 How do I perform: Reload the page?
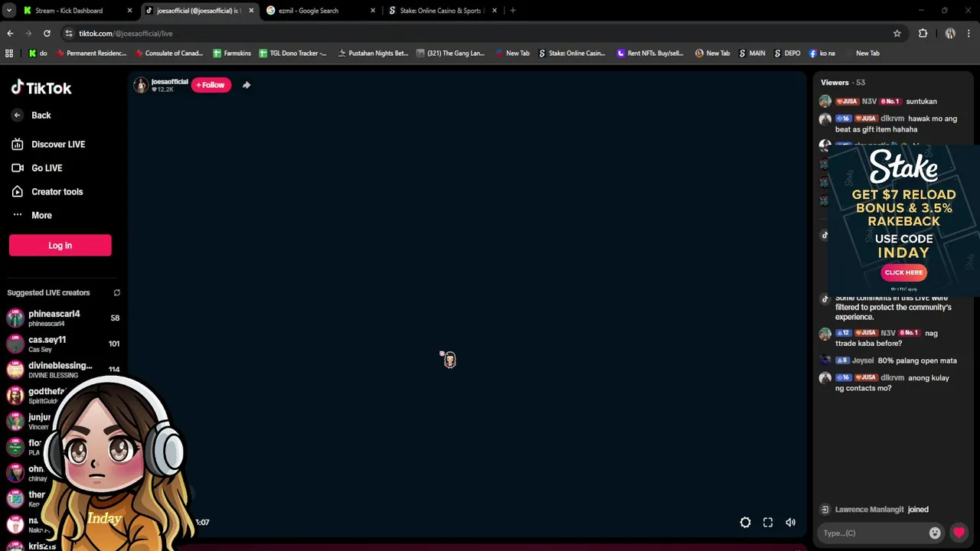[47, 34]
